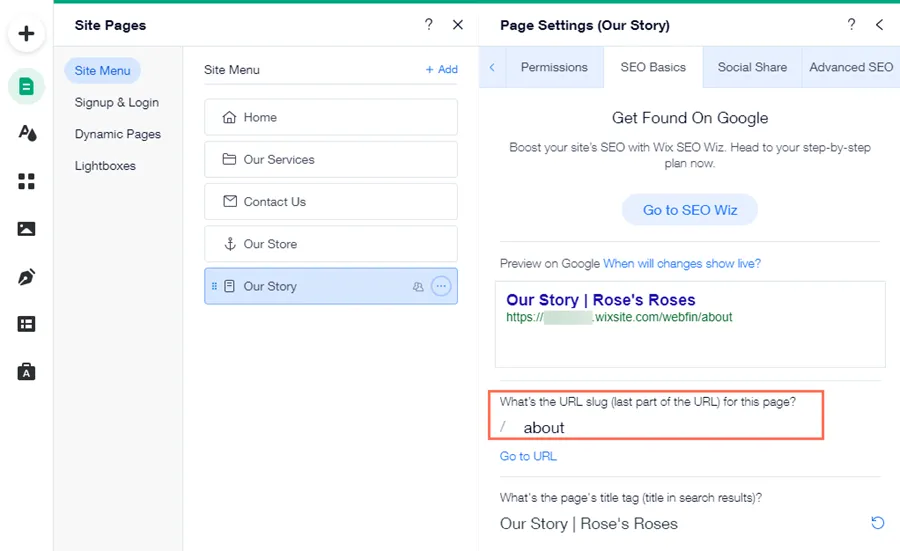Image resolution: width=900 pixels, height=551 pixels.
Task: Click the Go to SEO Wiz button
Action: 689,210
